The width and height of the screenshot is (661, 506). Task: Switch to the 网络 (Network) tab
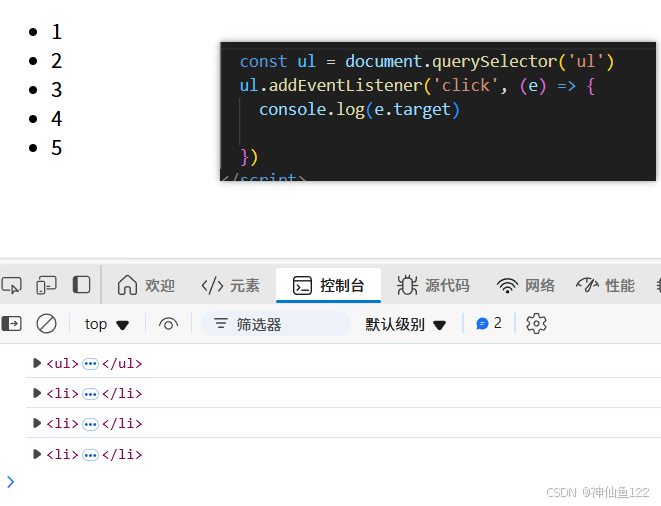click(x=525, y=285)
